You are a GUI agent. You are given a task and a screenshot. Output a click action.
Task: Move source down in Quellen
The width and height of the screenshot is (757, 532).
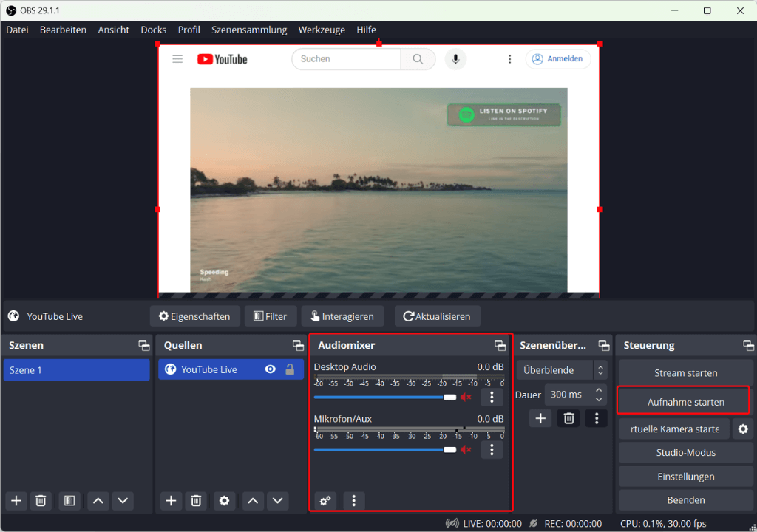[278, 501]
